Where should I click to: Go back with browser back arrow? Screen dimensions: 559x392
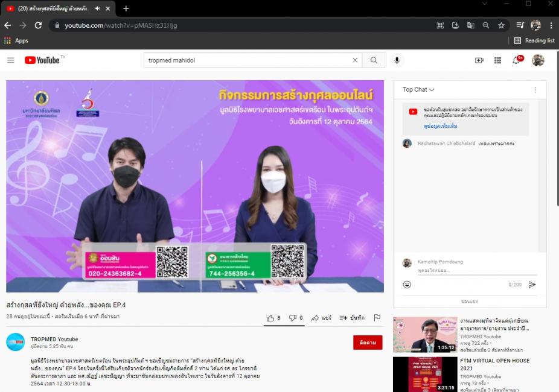[7, 25]
